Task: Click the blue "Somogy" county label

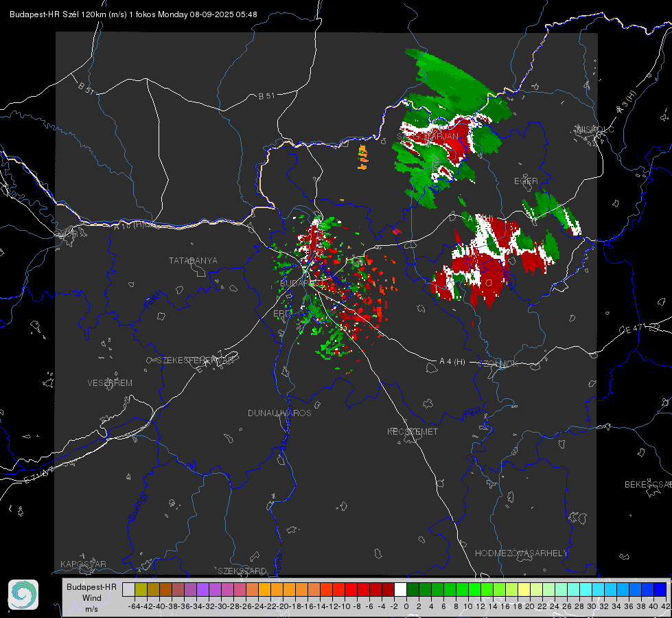Action: (x=137, y=507)
